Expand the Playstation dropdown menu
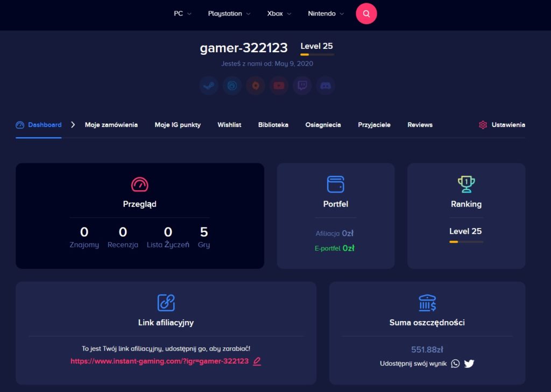551x392 pixels. tap(229, 14)
